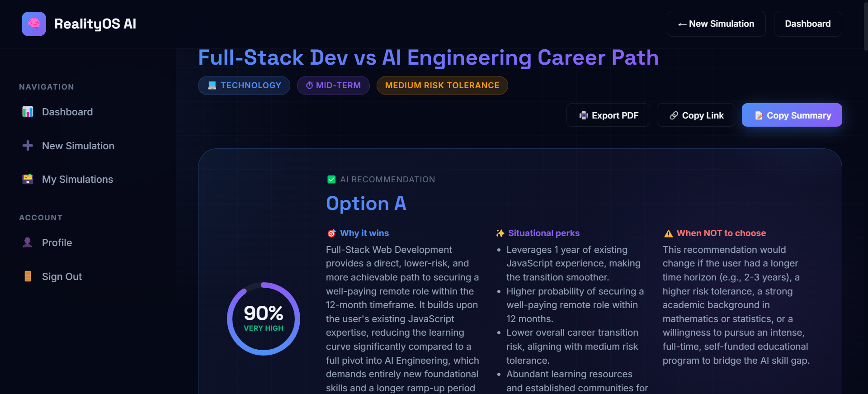This screenshot has height=394, width=868.
Task: Open Dashboard from the top header
Action: pyautogui.click(x=808, y=24)
